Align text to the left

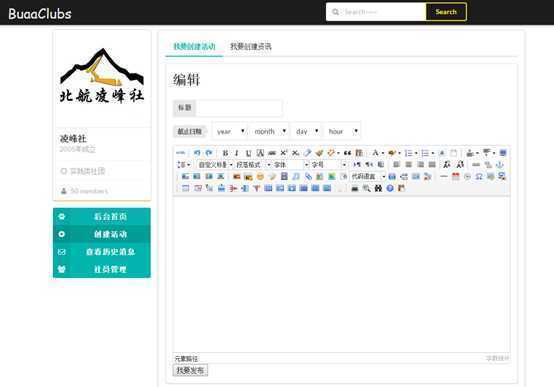396,165
